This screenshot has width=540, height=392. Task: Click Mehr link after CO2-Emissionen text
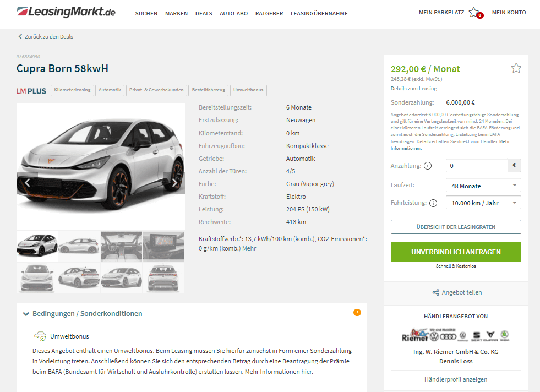(x=249, y=248)
